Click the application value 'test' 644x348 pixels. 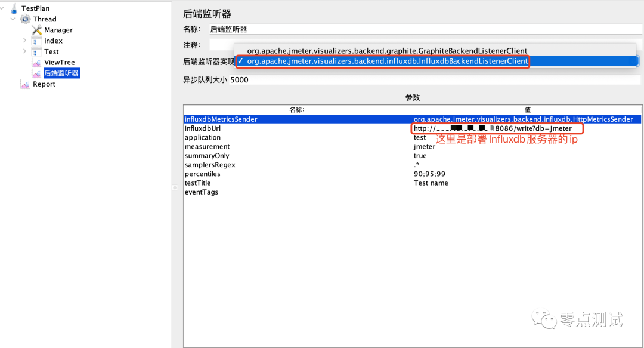point(420,137)
